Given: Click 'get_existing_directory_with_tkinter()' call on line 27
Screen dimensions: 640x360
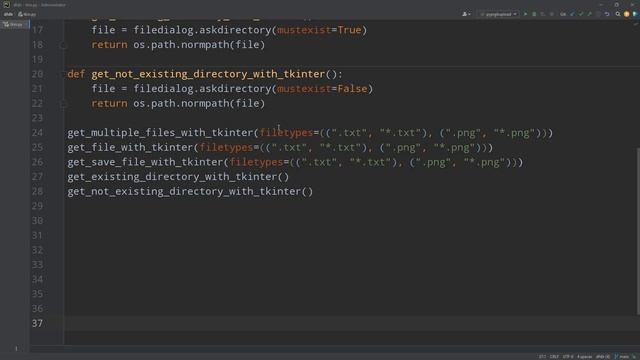Looking at the screenshot, I should tap(178, 177).
